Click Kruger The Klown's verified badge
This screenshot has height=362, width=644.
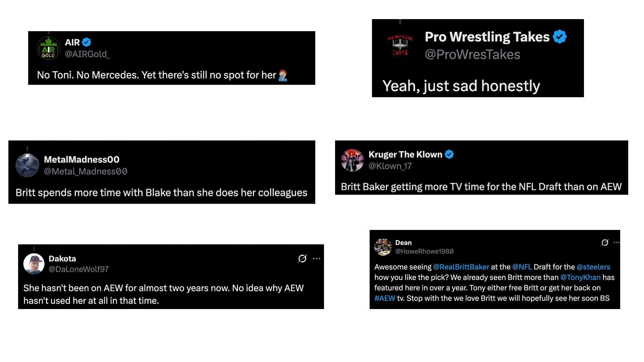tap(449, 154)
